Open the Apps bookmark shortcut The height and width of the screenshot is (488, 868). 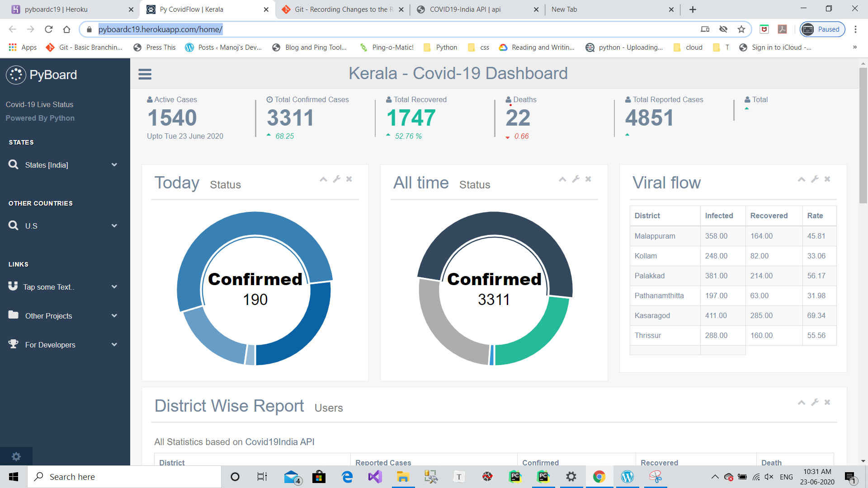pyautogui.click(x=23, y=47)
